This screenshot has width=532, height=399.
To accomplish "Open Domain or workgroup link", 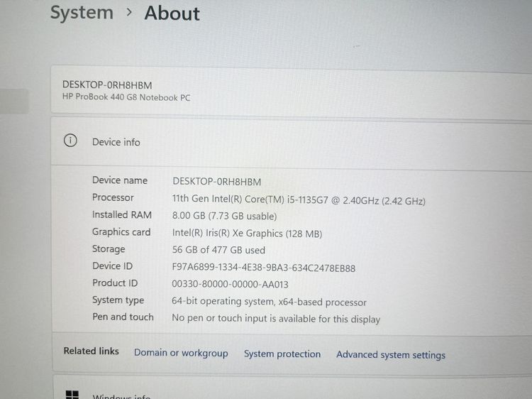I will click(181, 353).
